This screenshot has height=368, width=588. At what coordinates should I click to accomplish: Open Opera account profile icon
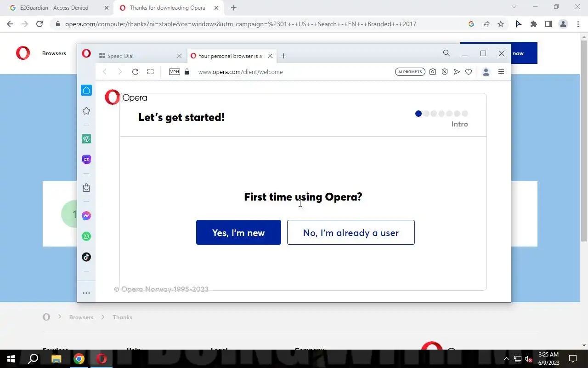click(x=486, y=72)
